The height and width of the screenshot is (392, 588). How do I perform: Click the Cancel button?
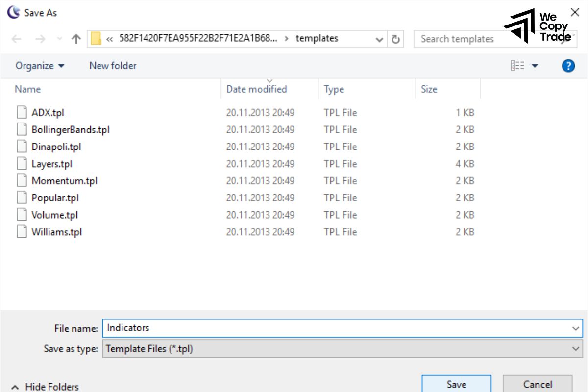tap(538, 384)
